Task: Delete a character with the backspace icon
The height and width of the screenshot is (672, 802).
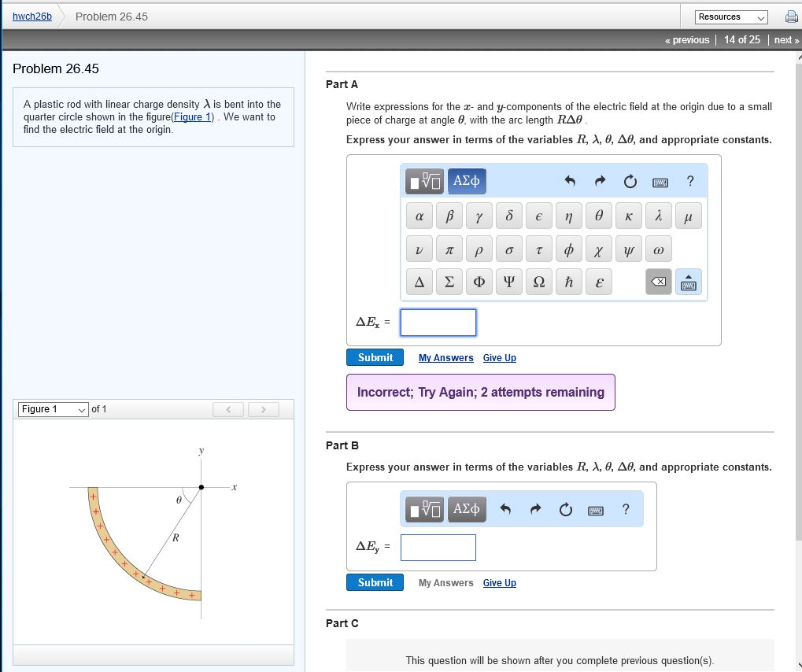Action: click(657, 282)
